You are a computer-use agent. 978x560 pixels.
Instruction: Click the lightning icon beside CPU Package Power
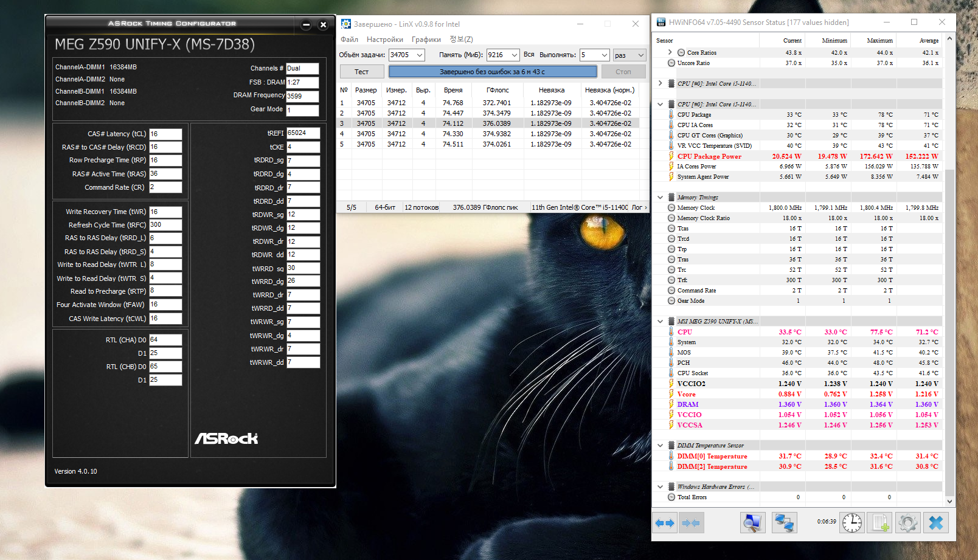point(671,156)
